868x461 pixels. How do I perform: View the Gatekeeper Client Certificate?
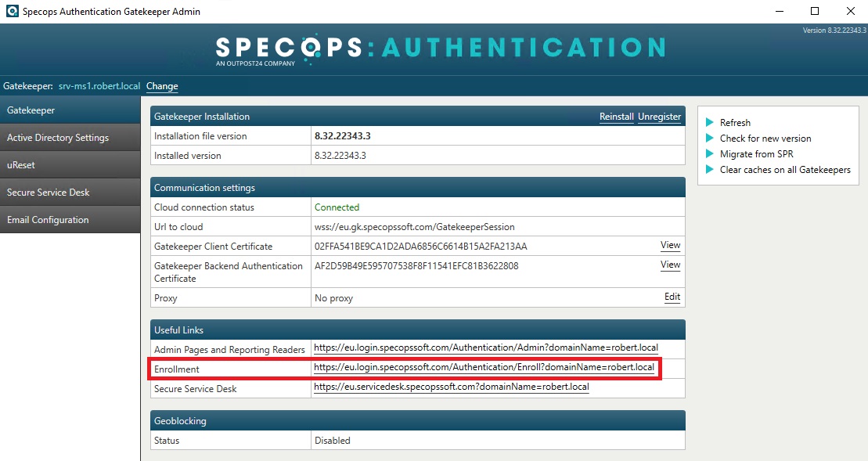coord(671,245)
